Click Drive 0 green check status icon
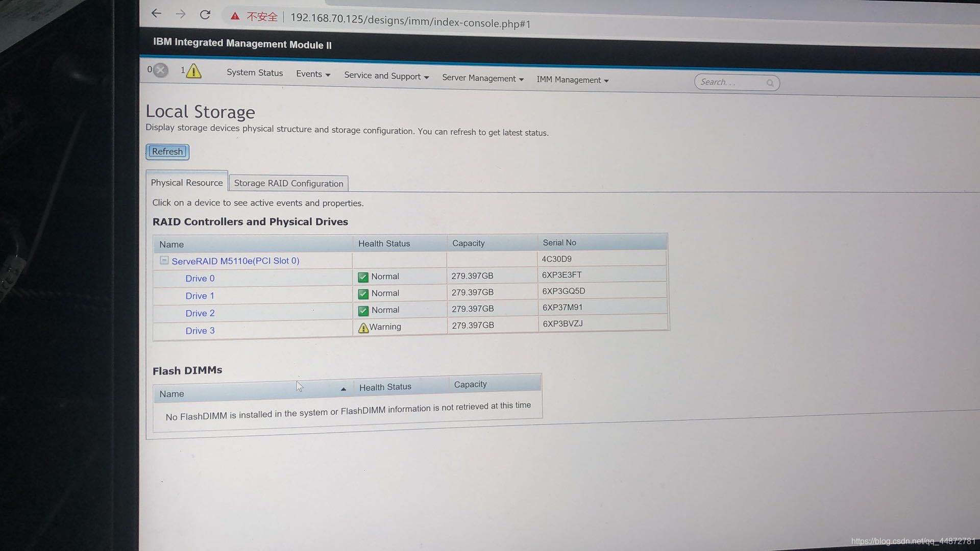 click(363, 277)
